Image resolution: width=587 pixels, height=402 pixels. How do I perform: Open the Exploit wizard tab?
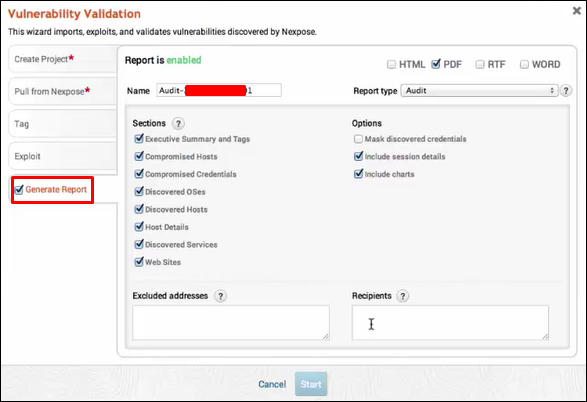pyautogui.click(x=63, y=156)
